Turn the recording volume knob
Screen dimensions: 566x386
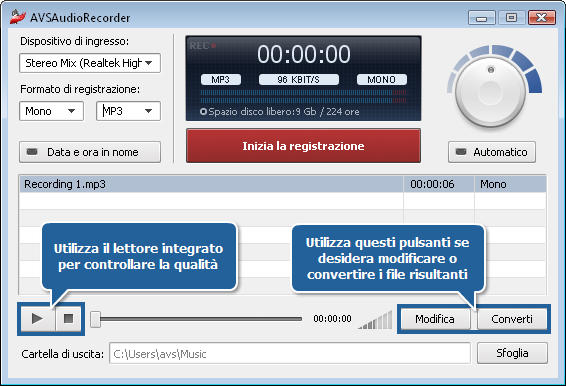pyautogui.click(x=490, y=92)
